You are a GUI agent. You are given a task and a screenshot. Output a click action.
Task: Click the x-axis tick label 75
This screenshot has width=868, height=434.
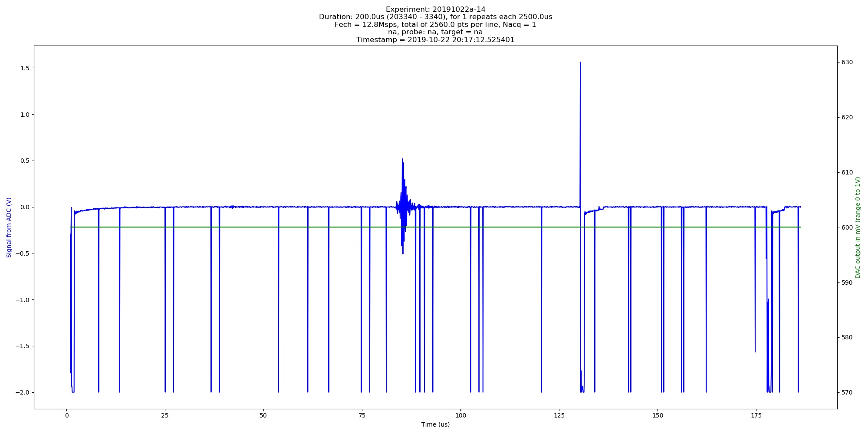(x=362, y=415)
